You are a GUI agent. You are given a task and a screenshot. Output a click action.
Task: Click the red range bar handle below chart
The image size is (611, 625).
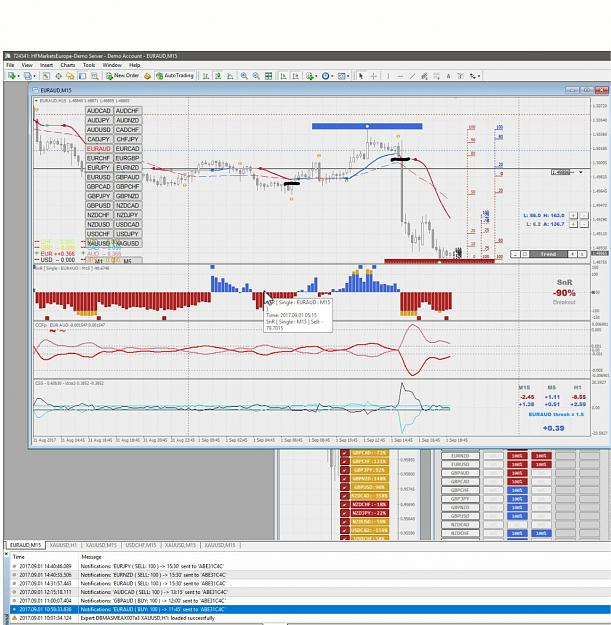(x=439, y=262)
